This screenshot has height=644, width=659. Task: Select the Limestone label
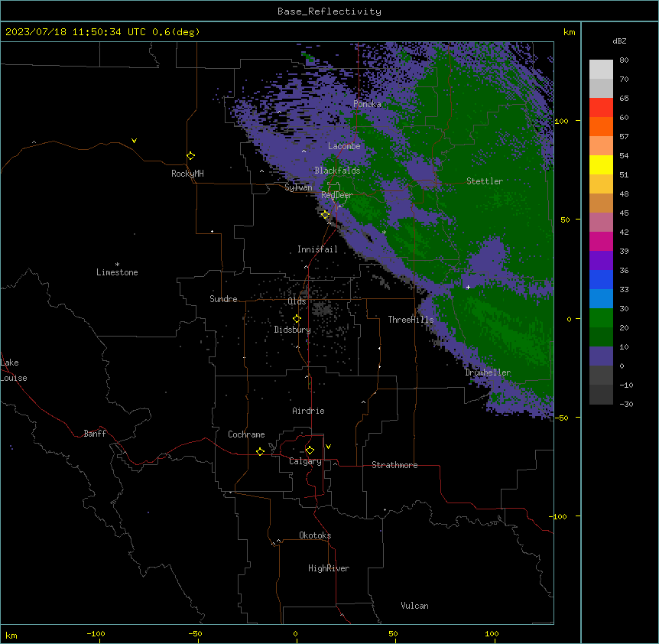click(x=117, y=272)
